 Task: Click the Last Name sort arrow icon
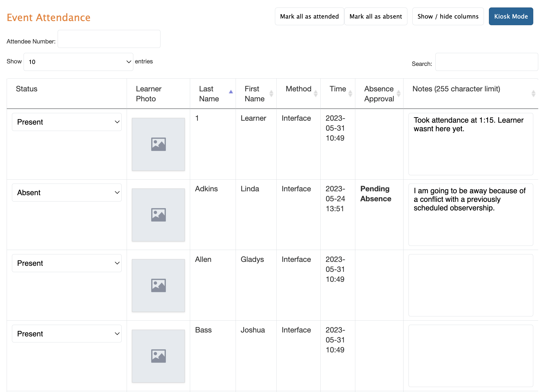[x=231, y=92]
